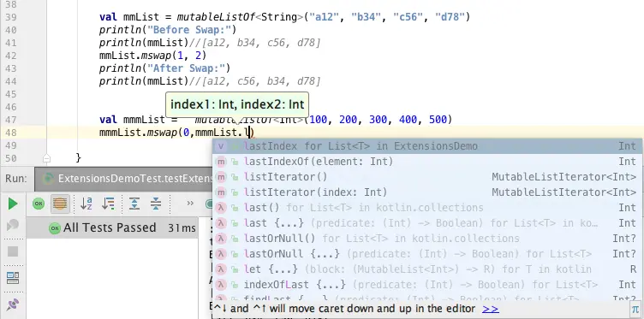Open the ExtensionsDemoTest.testExtens run tab
This screenshot has height=319, width=644.
[x=124, y=179]
